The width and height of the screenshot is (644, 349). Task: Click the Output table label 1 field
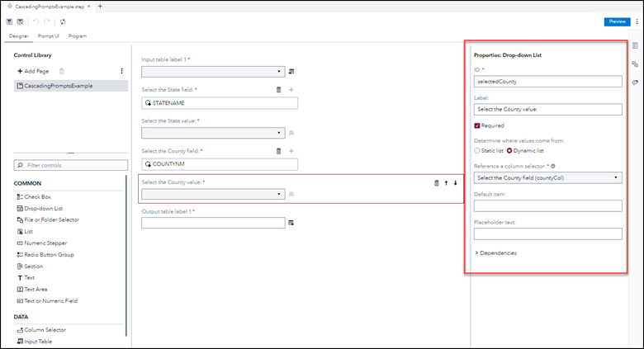213,223
